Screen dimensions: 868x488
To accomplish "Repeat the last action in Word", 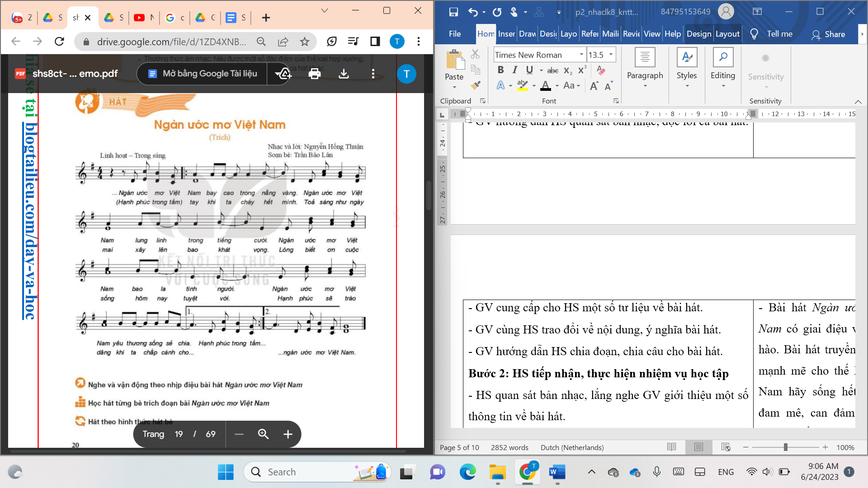I will tap(497, 12).
